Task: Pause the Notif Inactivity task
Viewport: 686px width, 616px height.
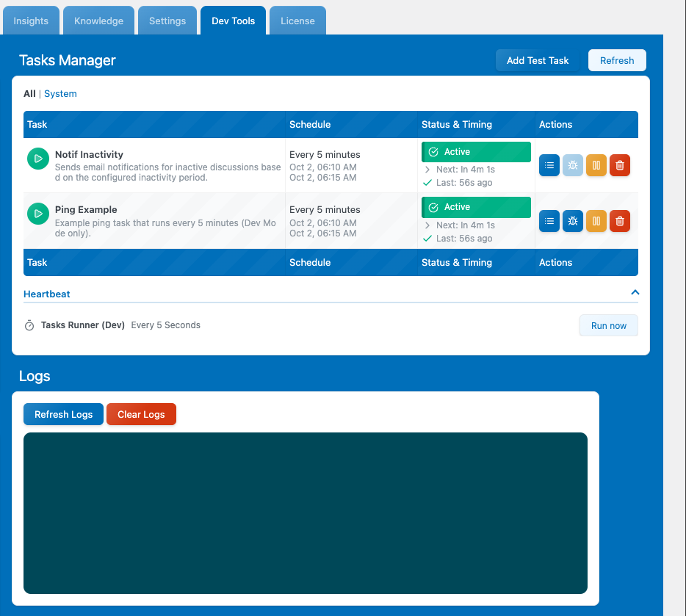Action: tap(596, 165)
